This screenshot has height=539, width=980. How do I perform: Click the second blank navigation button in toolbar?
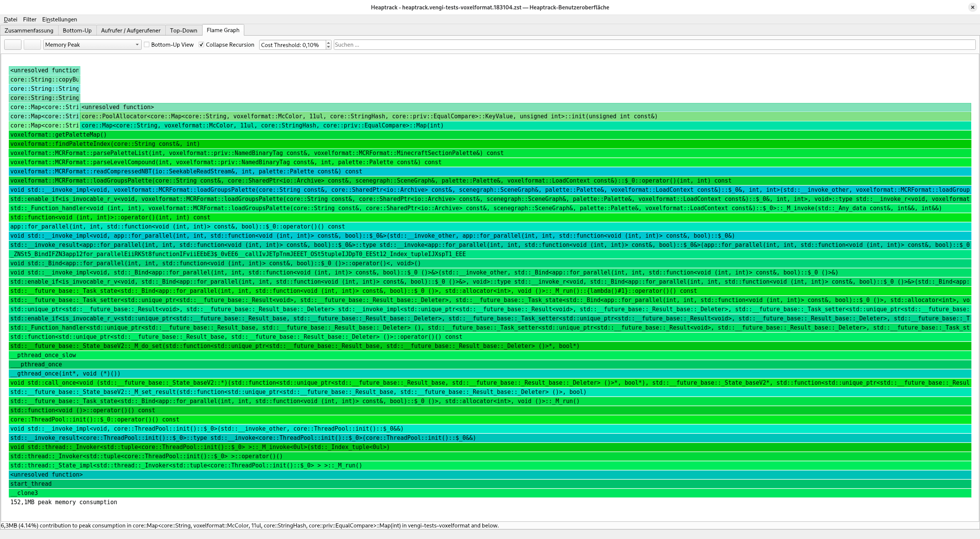(x=32, y=45)
